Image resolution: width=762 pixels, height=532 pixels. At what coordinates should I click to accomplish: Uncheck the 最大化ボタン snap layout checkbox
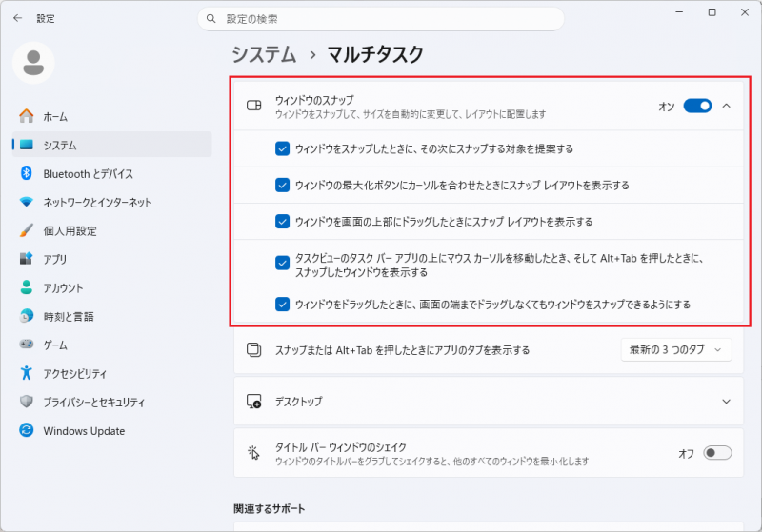[282, 185]
